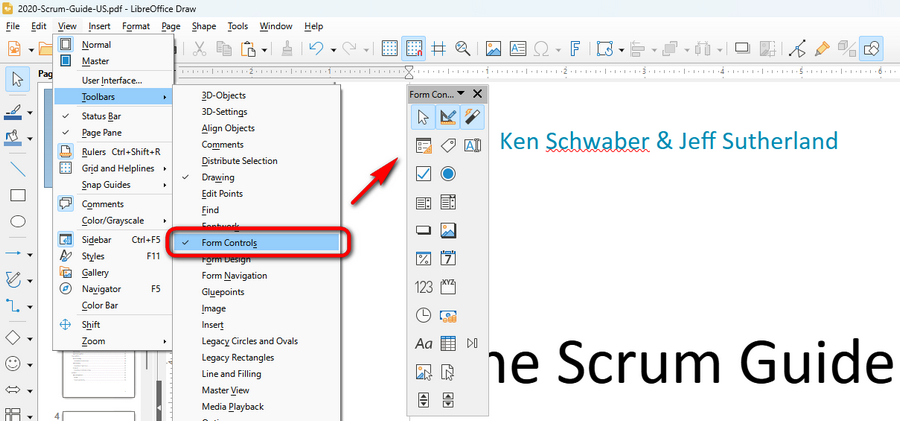Viewport: 900px width, 421px height.
Task: Open User Interface... from View menu
Action: 112,80
